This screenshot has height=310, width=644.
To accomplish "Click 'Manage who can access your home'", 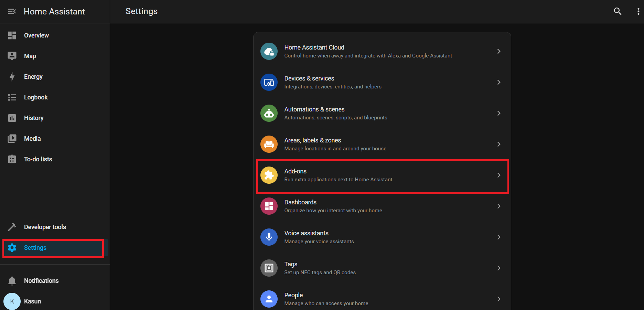I will tap(326, 303).
